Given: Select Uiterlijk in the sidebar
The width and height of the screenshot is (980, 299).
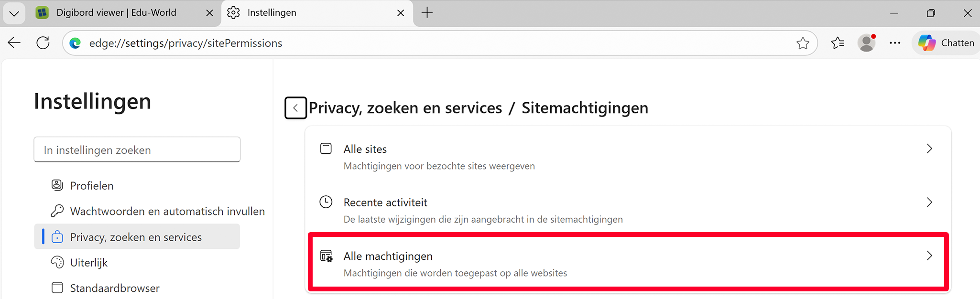Looking at the screenshot, I should click(89, 263).
